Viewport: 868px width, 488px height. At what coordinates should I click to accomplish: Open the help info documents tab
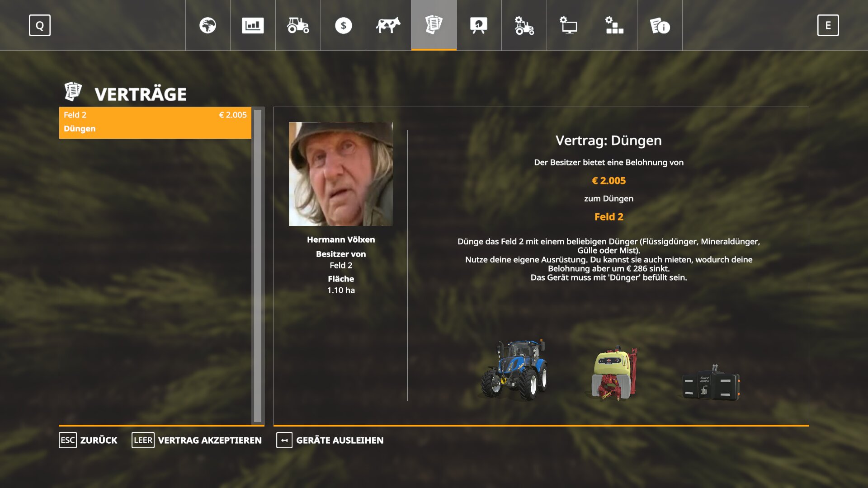tap(660, 25)
